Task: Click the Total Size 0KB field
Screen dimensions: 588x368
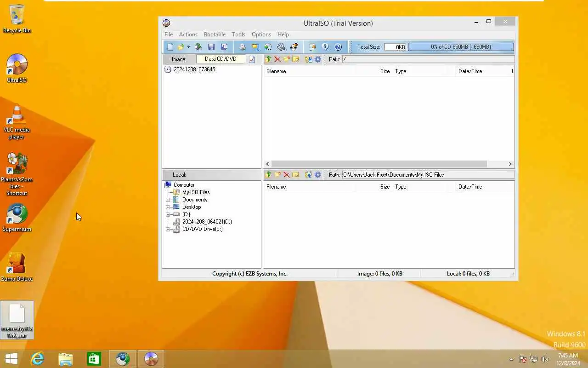Action: [x=395, y=47]
